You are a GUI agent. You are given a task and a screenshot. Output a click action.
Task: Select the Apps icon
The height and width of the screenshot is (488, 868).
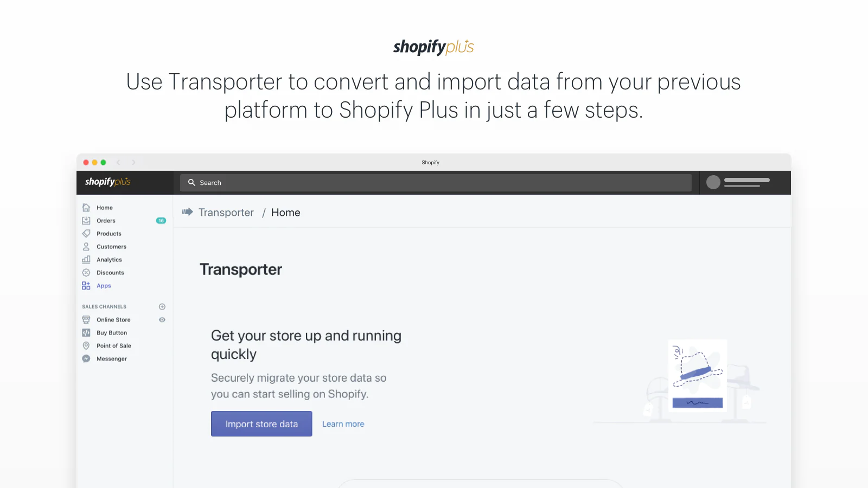click(86, 285)
